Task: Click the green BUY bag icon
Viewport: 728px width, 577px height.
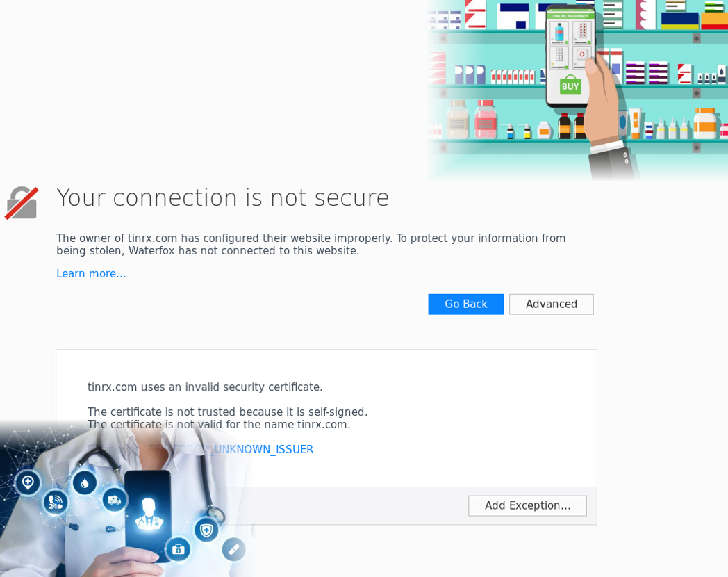Action: point(570,86)
